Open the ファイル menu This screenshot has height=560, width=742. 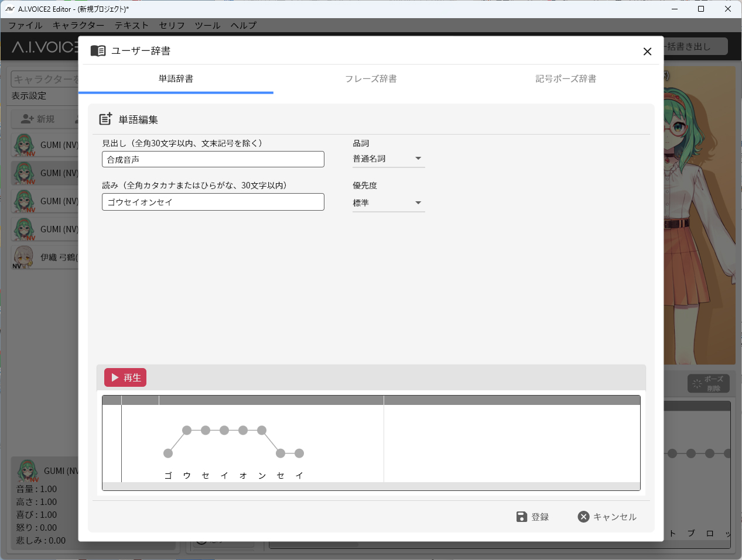tap(25, 25)
